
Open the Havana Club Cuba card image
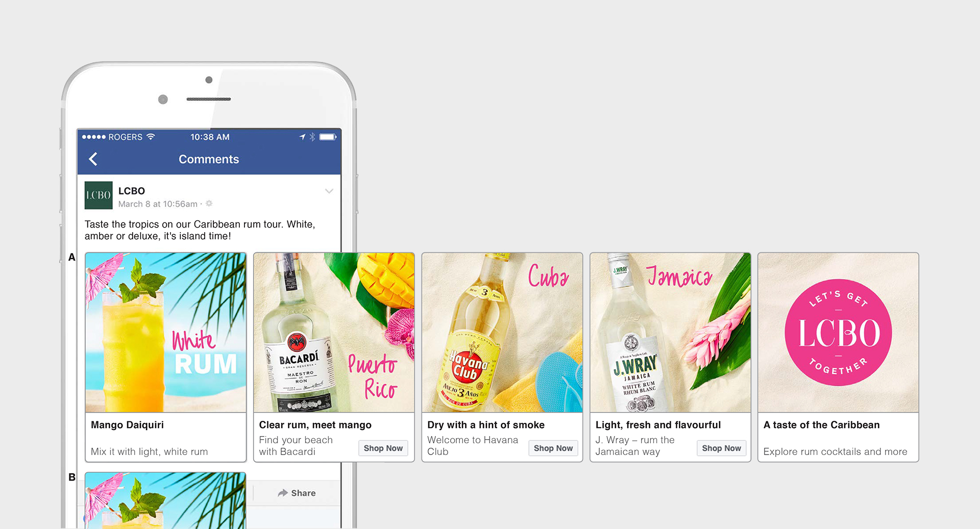[502, 333]
